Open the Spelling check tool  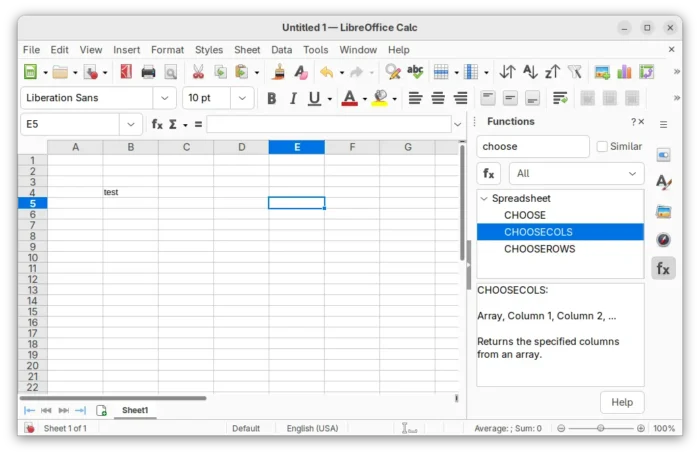(x=415, y=72)
